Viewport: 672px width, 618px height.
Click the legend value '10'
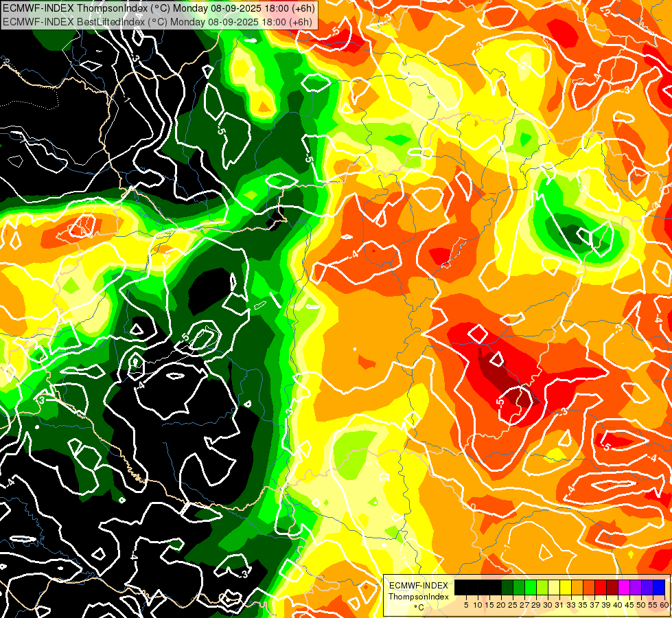coord(478,605)
